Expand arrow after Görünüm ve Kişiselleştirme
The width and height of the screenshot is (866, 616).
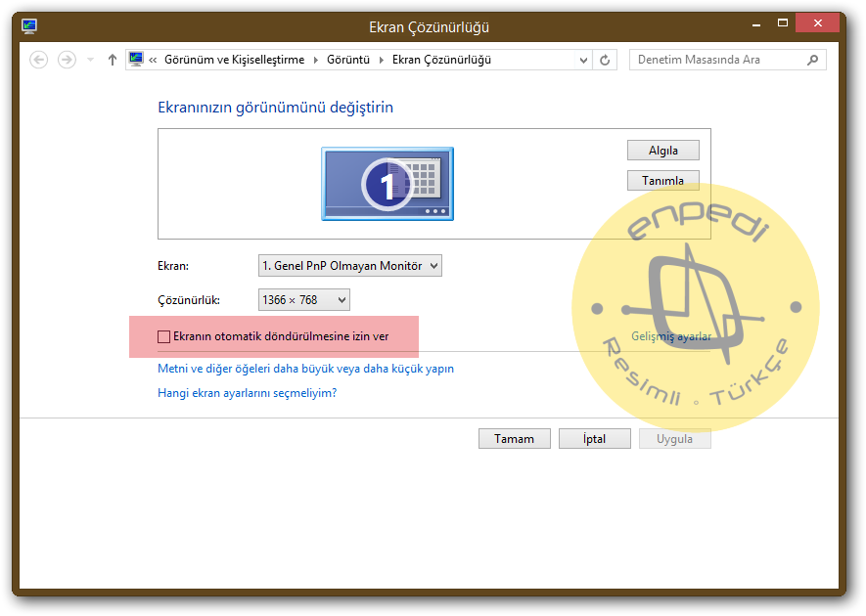coord(316,61)
